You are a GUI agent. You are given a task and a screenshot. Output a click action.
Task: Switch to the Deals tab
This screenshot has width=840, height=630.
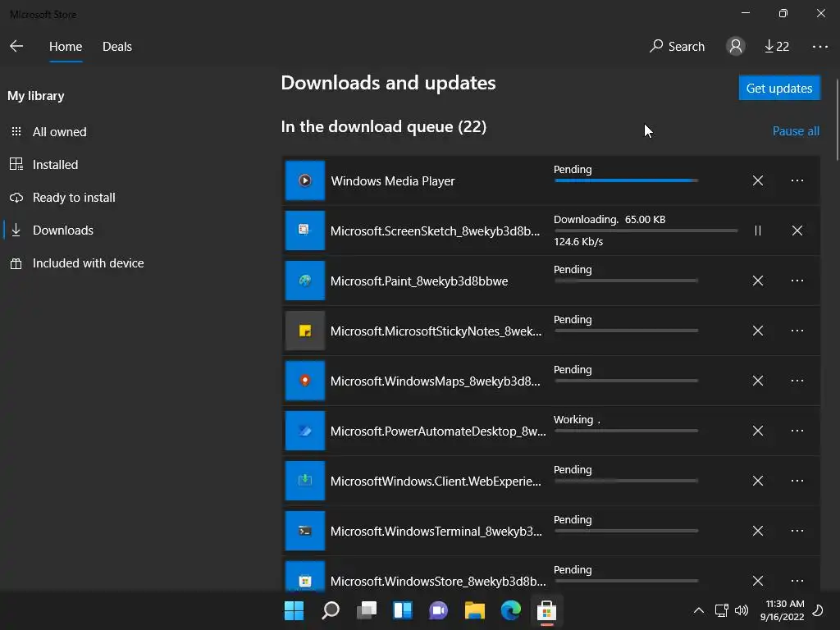point(117,47)
